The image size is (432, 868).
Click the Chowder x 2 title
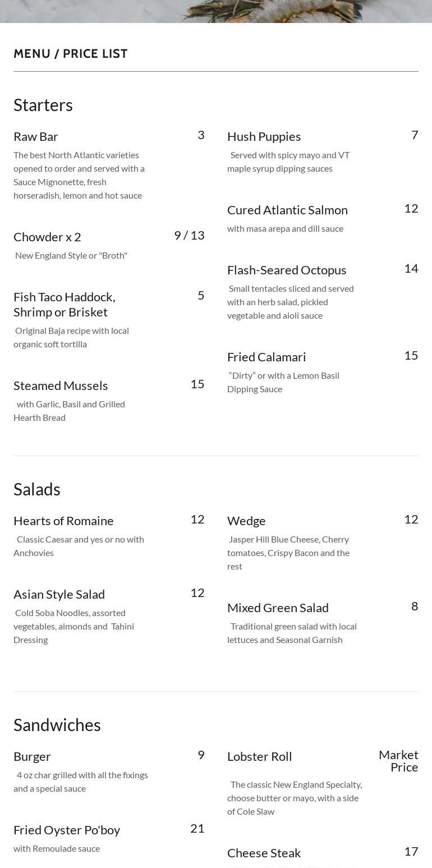tap(47, 237)
